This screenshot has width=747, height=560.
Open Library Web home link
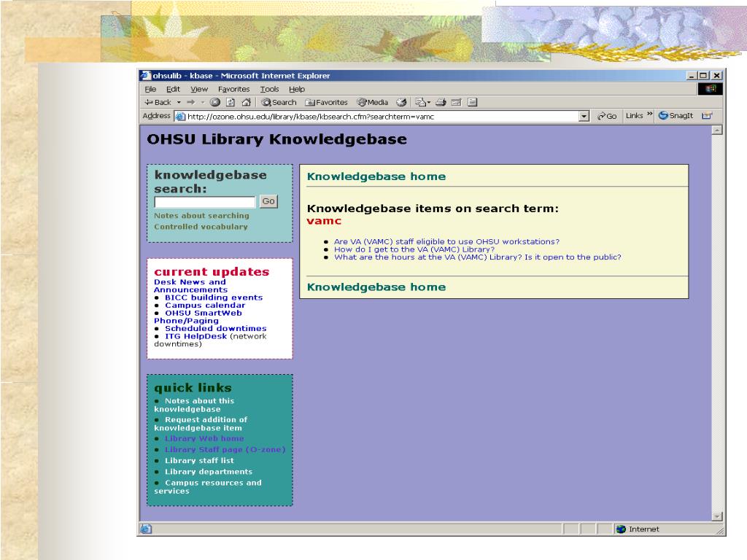point(204,438)
